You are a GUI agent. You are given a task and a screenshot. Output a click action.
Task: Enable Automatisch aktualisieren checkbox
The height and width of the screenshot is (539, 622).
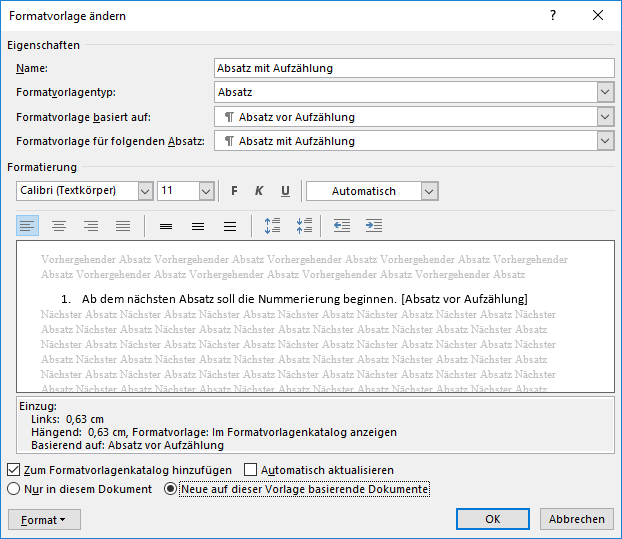click(x=251, y=469)
